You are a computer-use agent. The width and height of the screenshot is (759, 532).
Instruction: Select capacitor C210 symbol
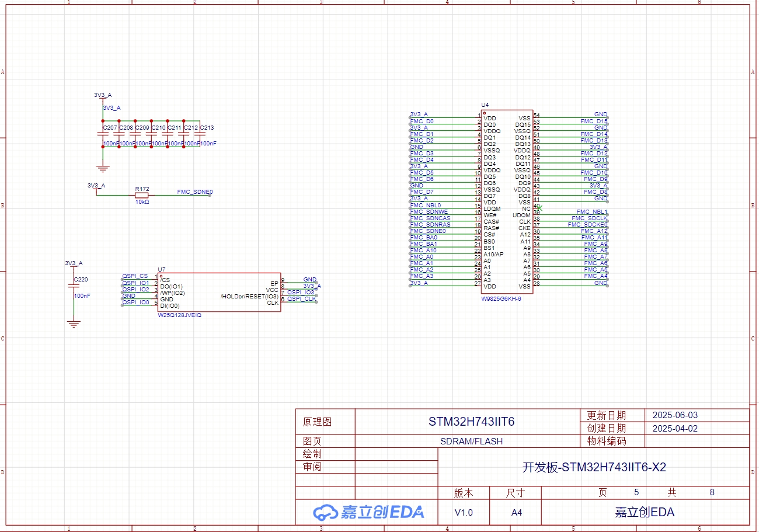pyautogui.click(x=152, y=134)
